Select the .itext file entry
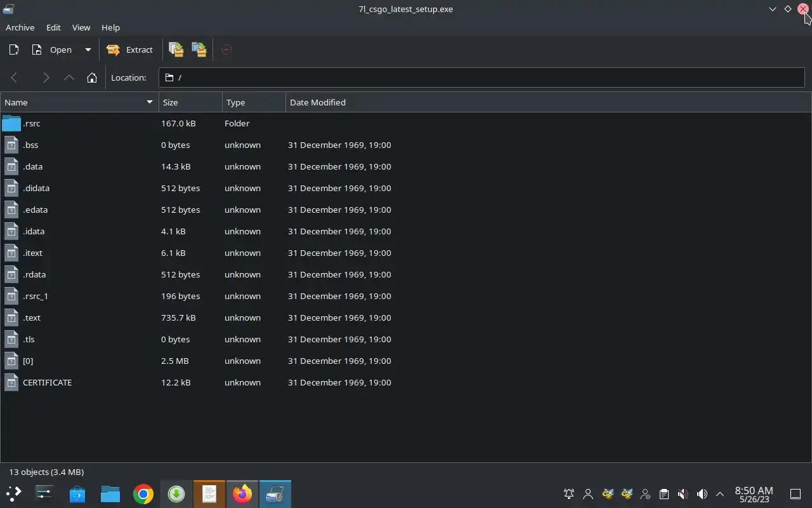Screen dimensions: 812x508 tap(32, 253)
